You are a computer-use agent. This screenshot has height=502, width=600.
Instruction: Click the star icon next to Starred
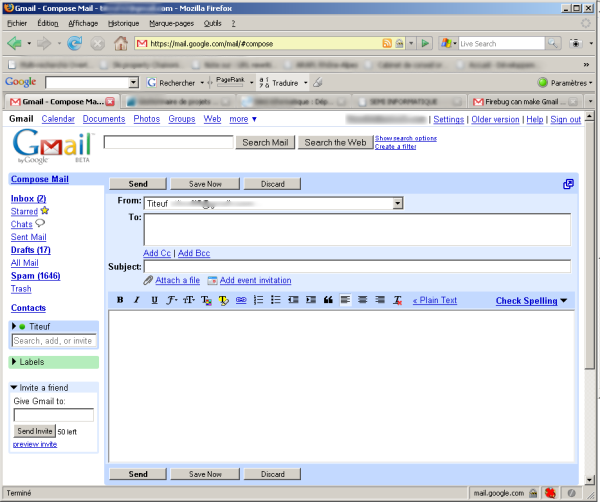pyautogui.click(x=45, y=210)
